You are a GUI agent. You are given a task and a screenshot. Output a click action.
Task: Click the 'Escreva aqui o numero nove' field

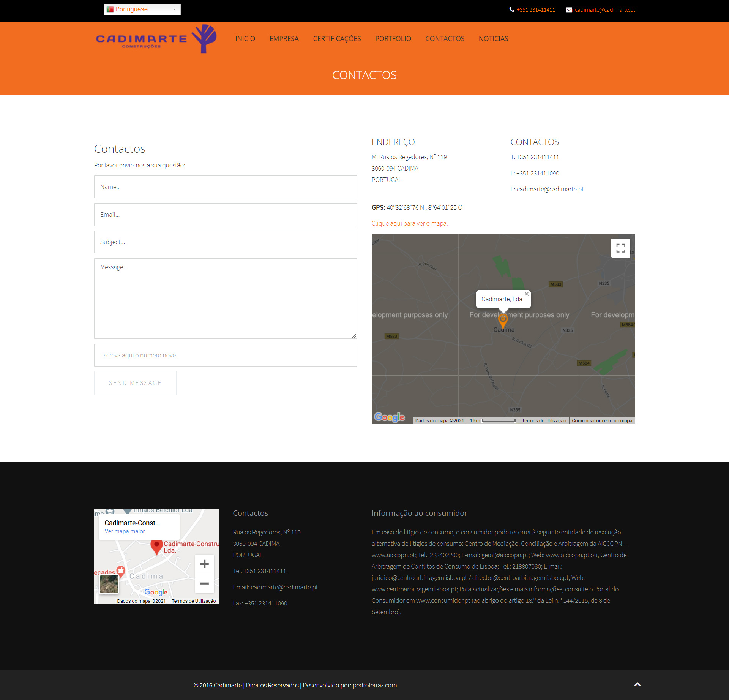coord(226,355)
